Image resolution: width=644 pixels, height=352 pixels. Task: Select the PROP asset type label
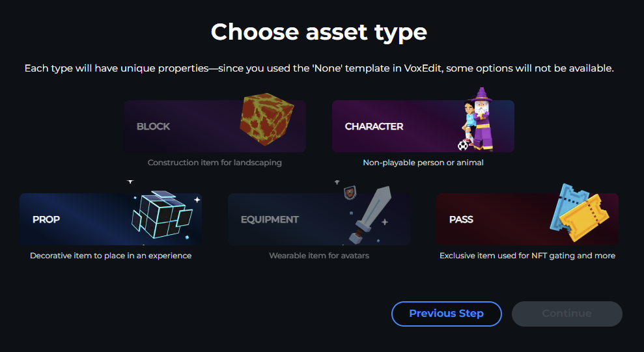tap(46, 219)
